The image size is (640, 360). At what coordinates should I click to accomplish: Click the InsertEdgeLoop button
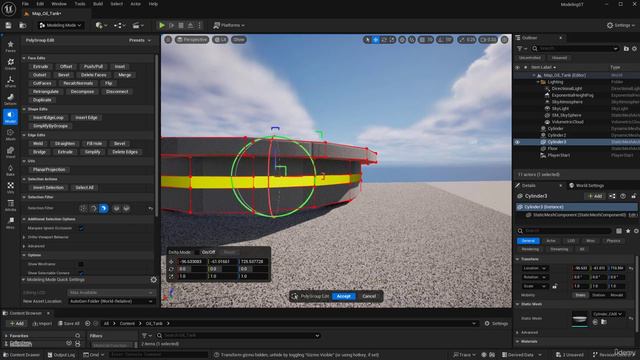tap(49, 118)
